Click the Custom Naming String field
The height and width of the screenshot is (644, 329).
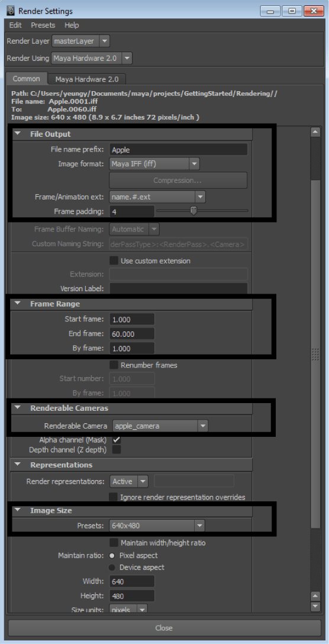click(178, 244)
